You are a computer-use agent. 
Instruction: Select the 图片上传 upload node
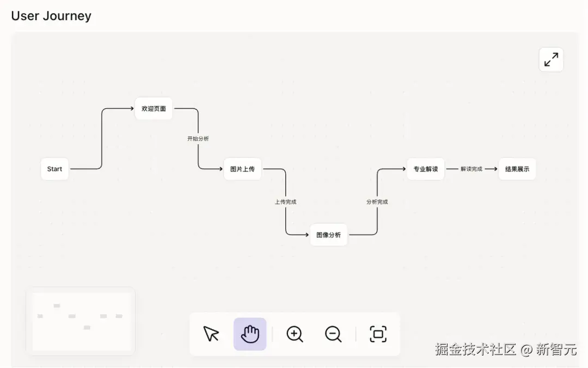click(x=242, y=169)
